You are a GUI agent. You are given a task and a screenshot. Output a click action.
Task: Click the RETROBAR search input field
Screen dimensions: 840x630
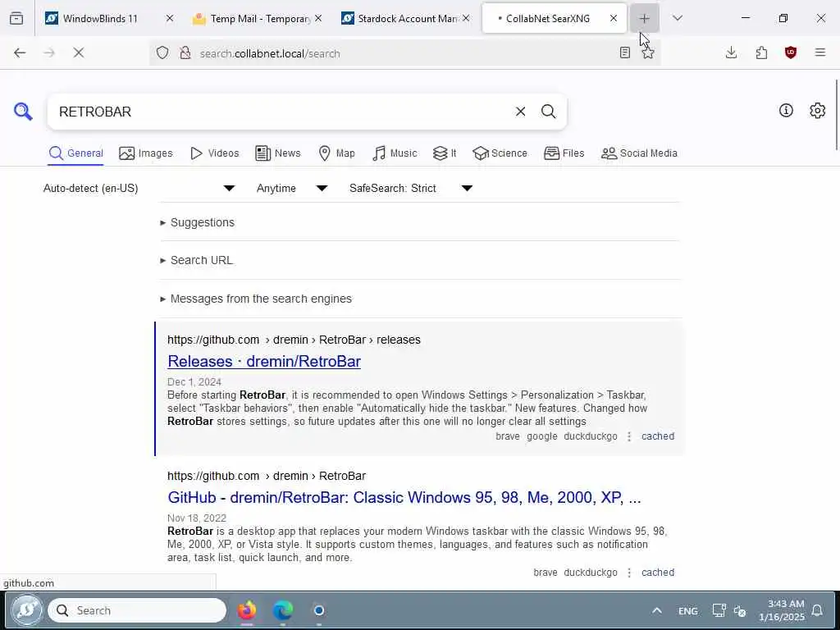[281, 112]
